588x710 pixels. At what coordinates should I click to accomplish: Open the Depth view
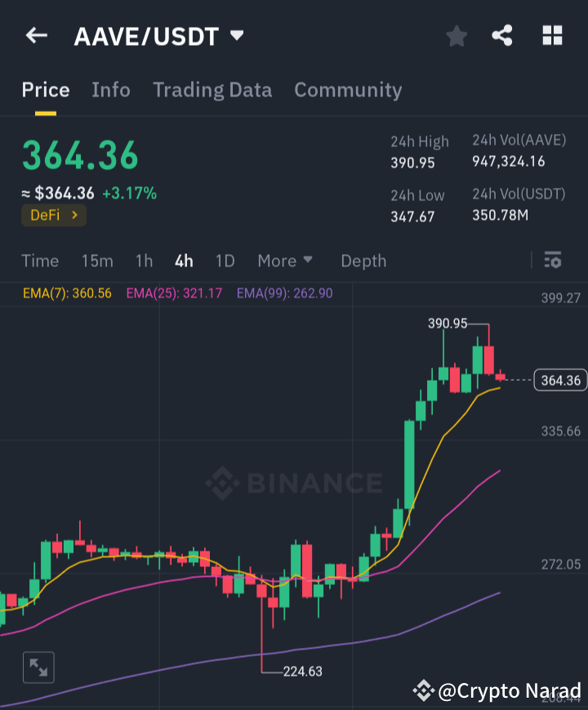[363, 261]
